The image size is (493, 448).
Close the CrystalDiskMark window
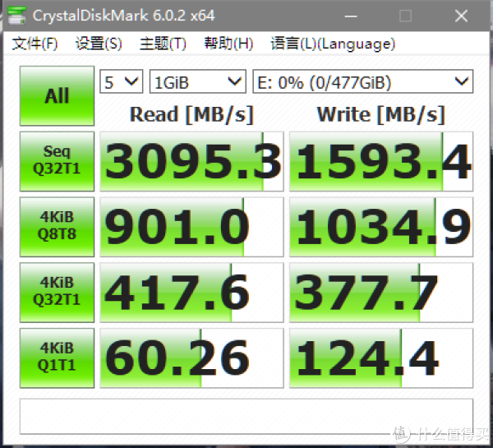pyautogui.click(x=461, y=16)
